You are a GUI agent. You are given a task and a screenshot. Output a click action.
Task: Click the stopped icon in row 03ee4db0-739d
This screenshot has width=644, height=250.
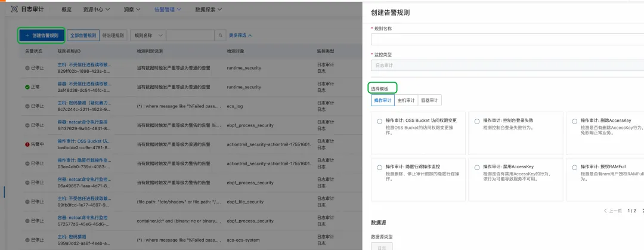point(27,163)
